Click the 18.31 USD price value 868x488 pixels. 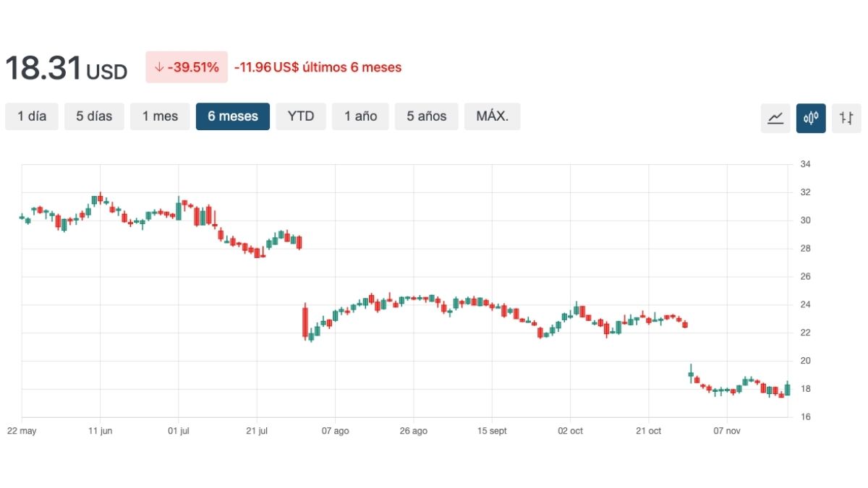66,69
